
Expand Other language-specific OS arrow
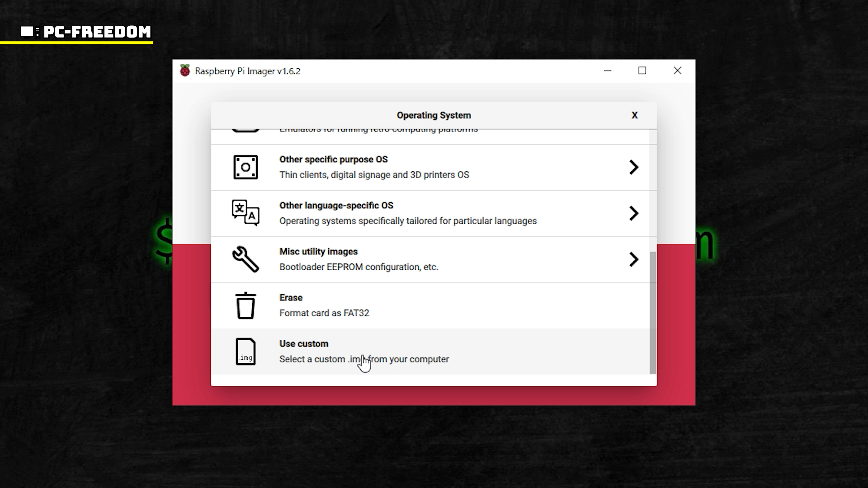634,213
